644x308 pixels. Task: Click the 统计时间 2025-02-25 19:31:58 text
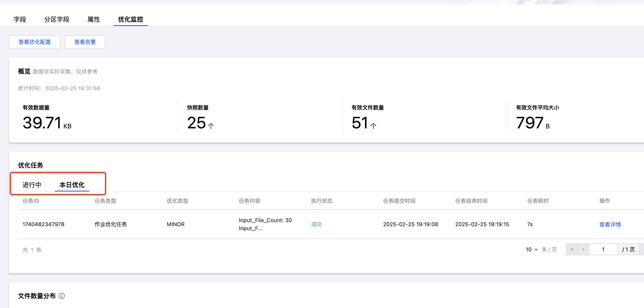click(59, 88)
